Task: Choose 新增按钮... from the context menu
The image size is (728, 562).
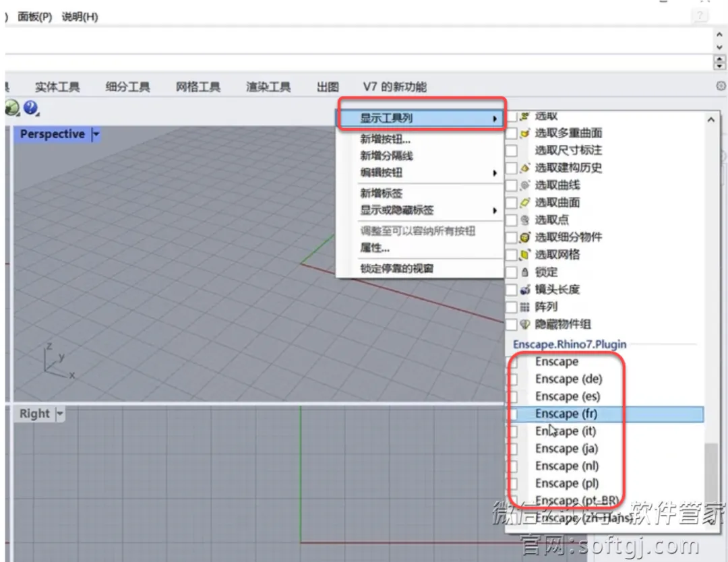Action: (386, 139)
